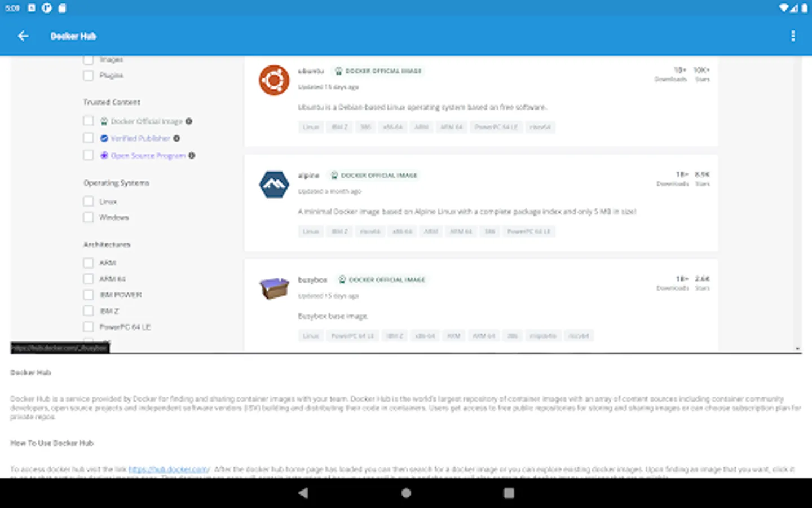The image size is (812, 508).
Task: Click the Verified Publisher shield icon
Action: click(x=104, y=138)
